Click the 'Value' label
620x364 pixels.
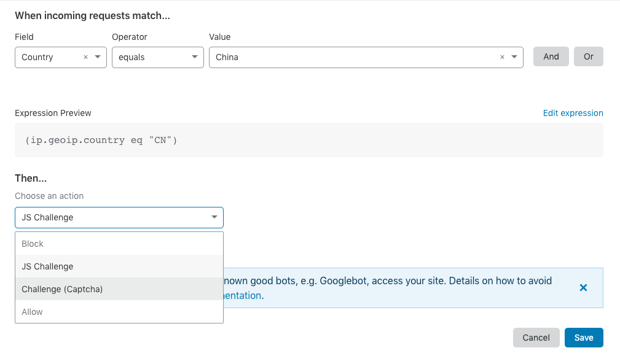click(220, 37)
